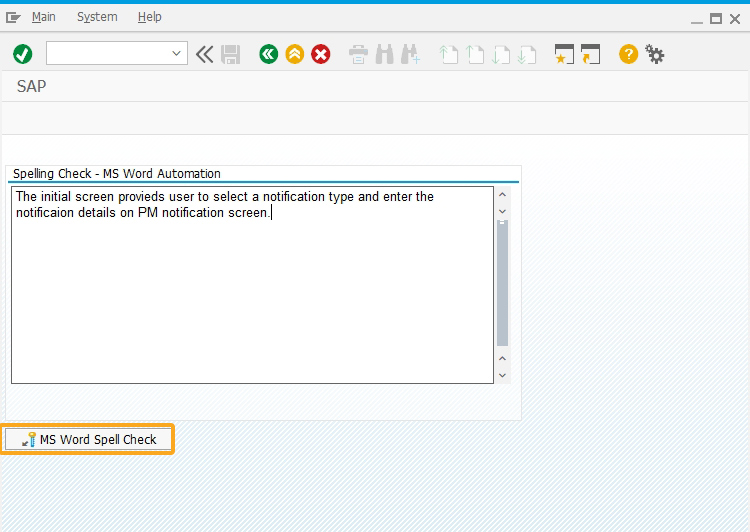Click the text editor top scroll-up arrow
750x532 pixels.
pyautogui.click(x=502, y=195)
